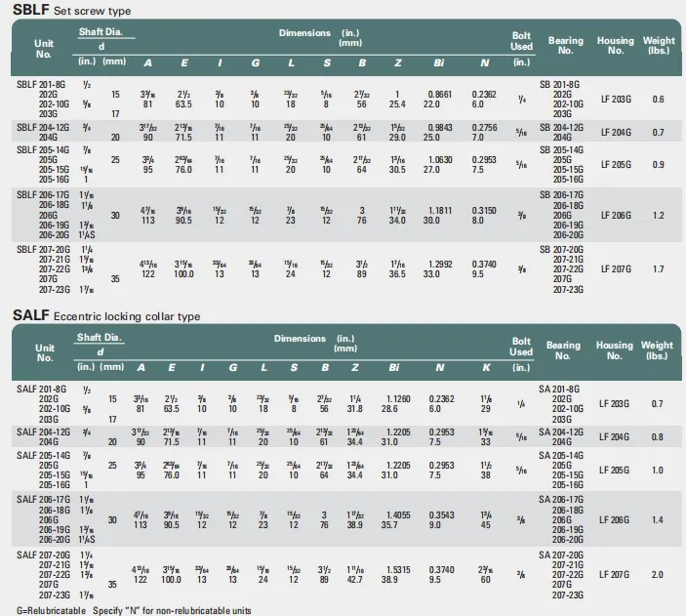This screenshot has height=616, width=686.
Task: Click the 0.8661 Bi dimension value
Action: (438, 94)
